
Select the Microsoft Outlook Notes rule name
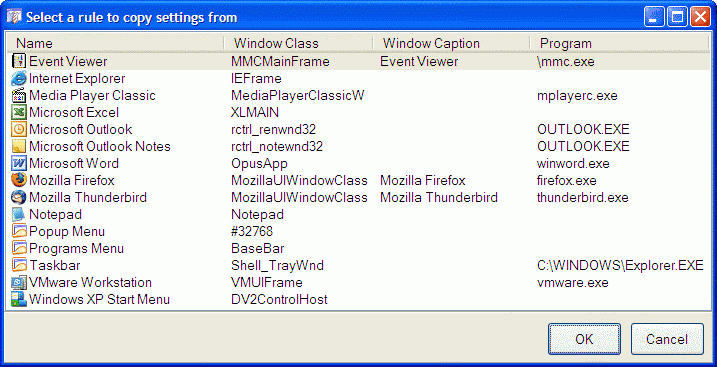coord(100,146)
